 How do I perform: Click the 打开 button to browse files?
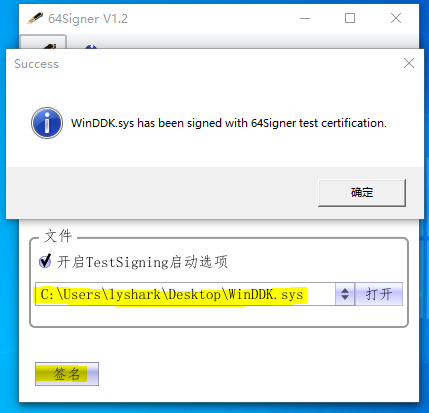tap(379, 294)
